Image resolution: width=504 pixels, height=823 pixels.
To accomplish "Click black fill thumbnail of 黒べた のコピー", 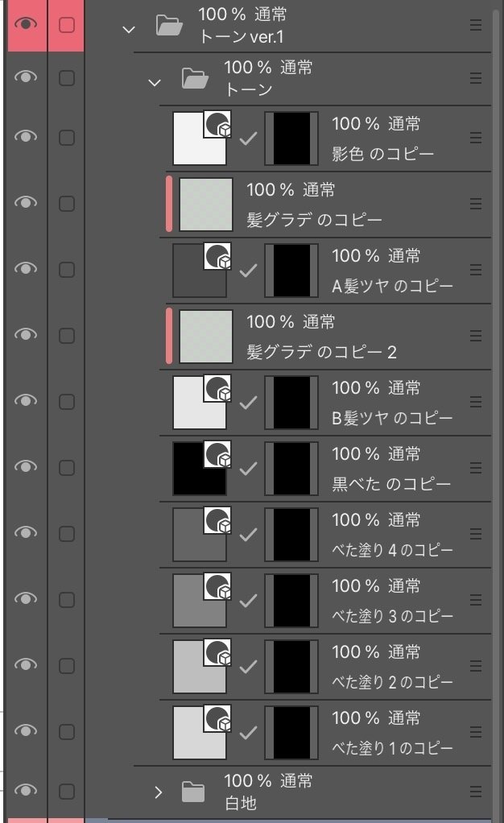I will pyautogui.click(x=200, y=468).
